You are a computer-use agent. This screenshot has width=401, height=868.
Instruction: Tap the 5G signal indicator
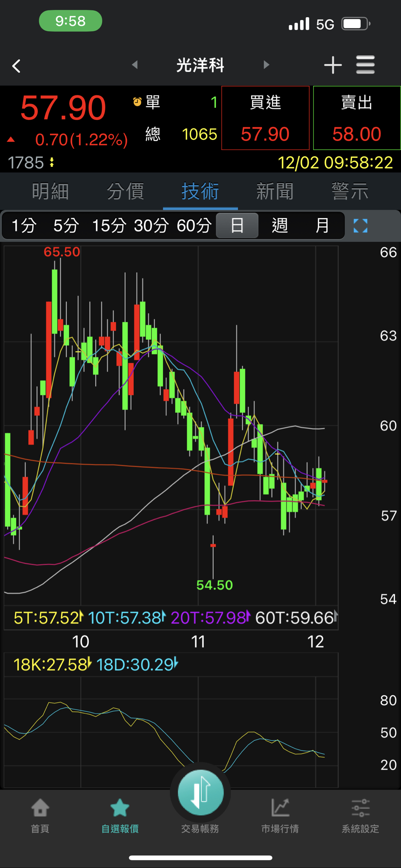coord(325,24)
